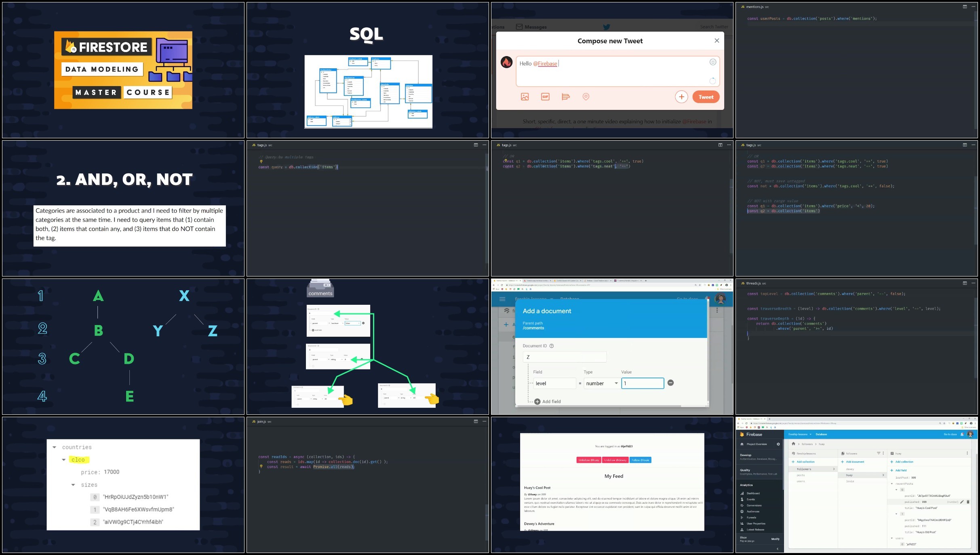Click the plus button beside Tweet
The width and height of the screenshot is (980, 555).
point(681,97)
